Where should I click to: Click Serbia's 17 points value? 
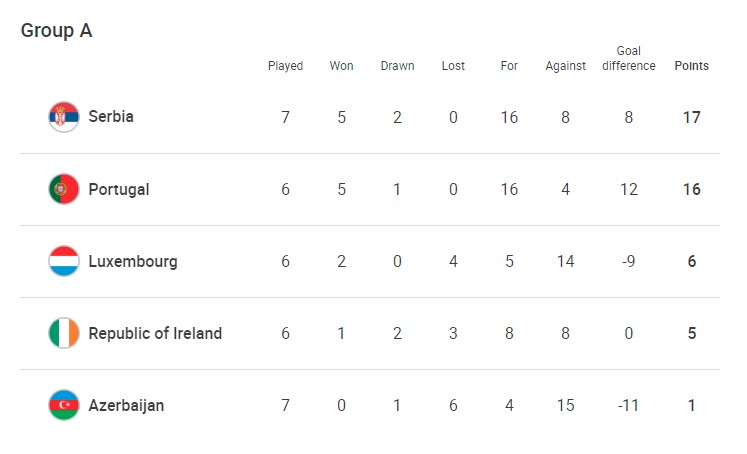coord(691,117)
